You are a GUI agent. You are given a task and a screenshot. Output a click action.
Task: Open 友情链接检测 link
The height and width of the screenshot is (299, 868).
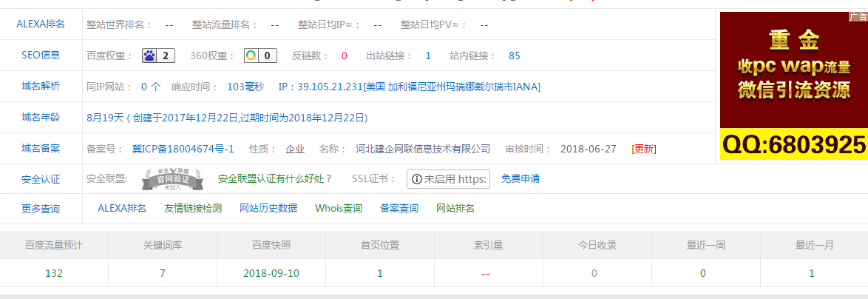pyautogui.click(x=193, y=208)
